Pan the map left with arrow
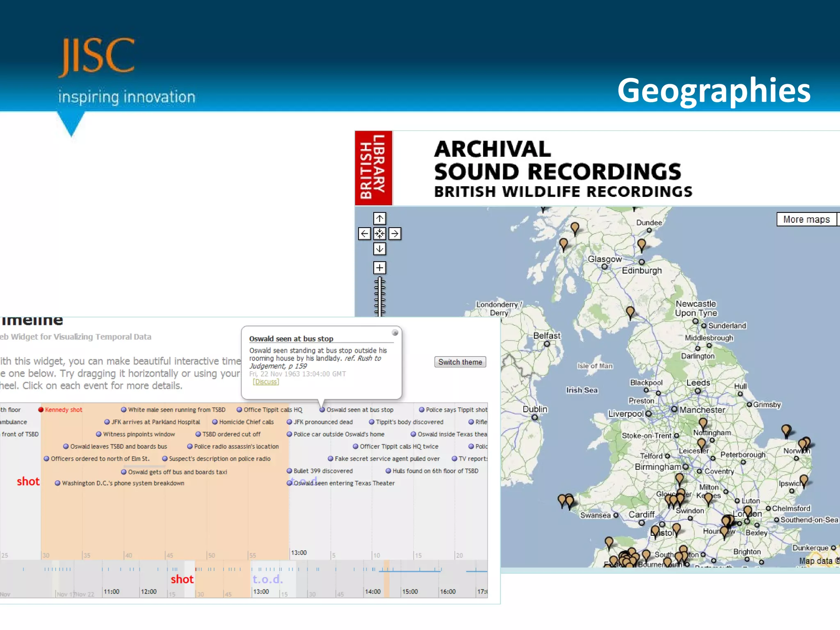840x630 pixels. (x=364, y=234)
